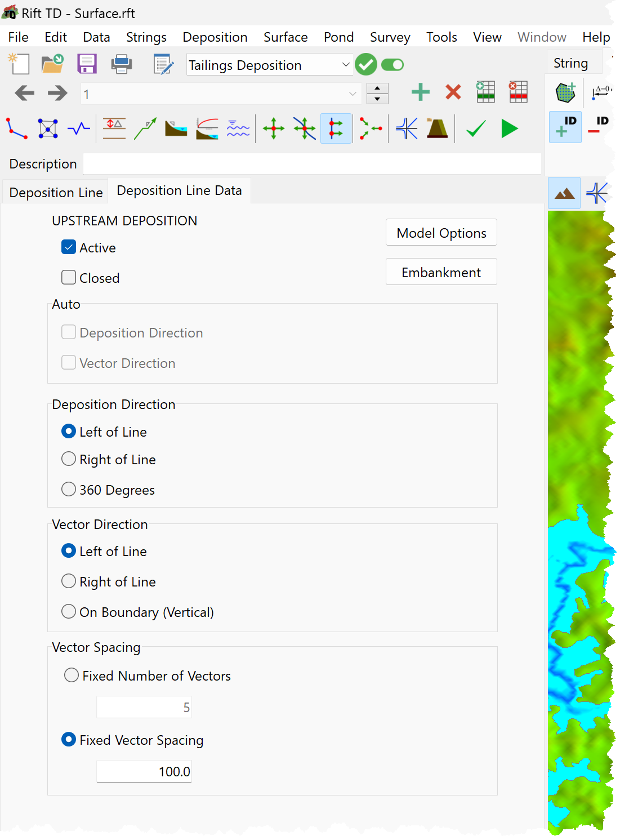Open the Deposition menu

point(215,37)
